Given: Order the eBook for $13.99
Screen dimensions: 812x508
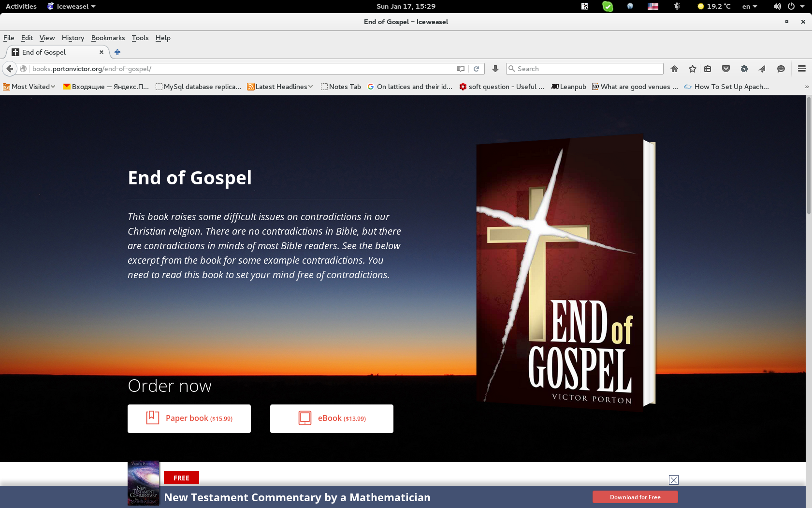Looking at the screenshot, I should pyautogui.click(x=332, y=418).
